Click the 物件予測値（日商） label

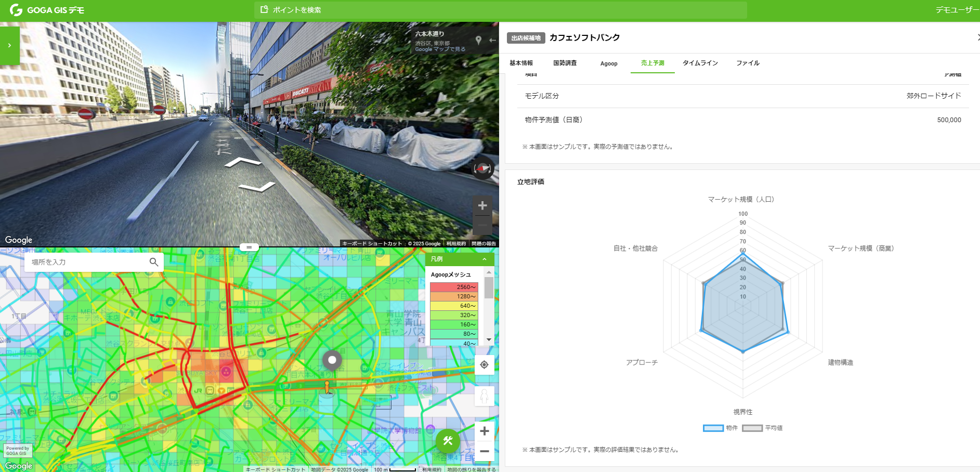(x=554, y=120)
